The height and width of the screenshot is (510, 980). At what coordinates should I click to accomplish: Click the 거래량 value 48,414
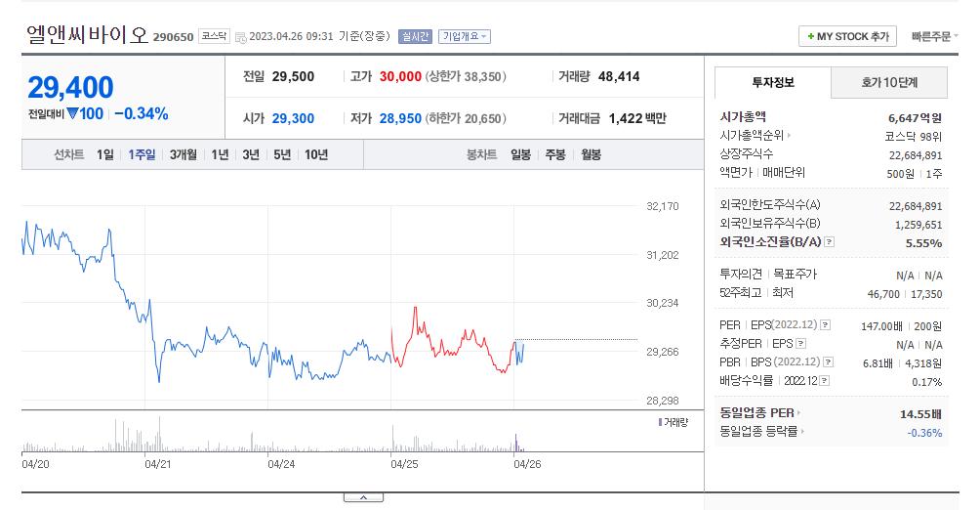tap(619, 76)
